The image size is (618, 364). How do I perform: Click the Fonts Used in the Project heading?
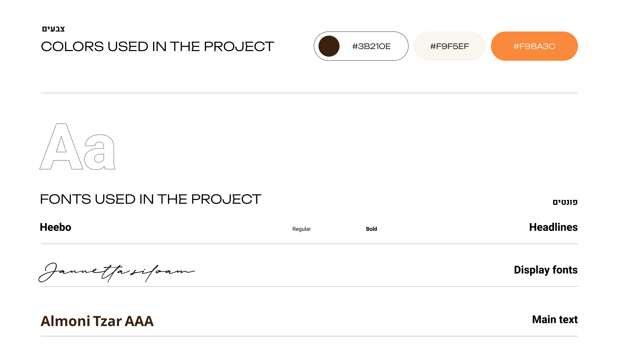(x=150, y=199)
